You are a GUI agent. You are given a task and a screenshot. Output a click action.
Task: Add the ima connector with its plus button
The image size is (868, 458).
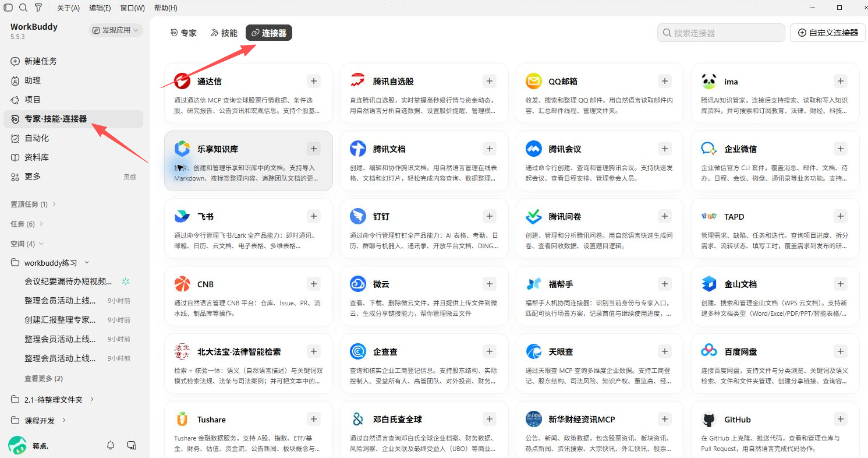point(840,81)
